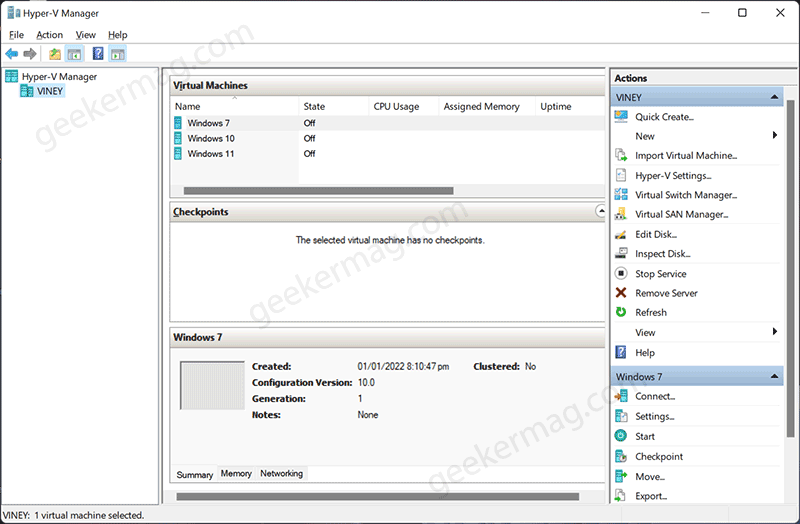Click the Settings icon under Windows 7

621,416
